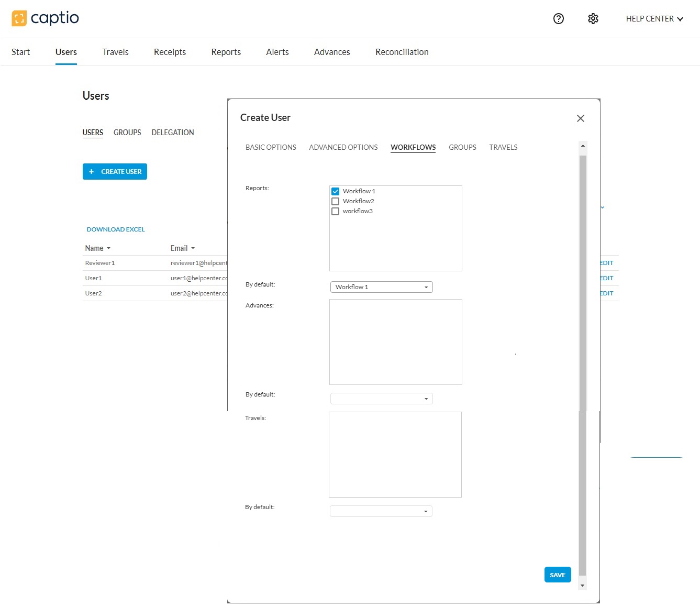Expand the Travels By default dropdown
The height and width of the screenshot is (606, 700).
tap(381, 511)
